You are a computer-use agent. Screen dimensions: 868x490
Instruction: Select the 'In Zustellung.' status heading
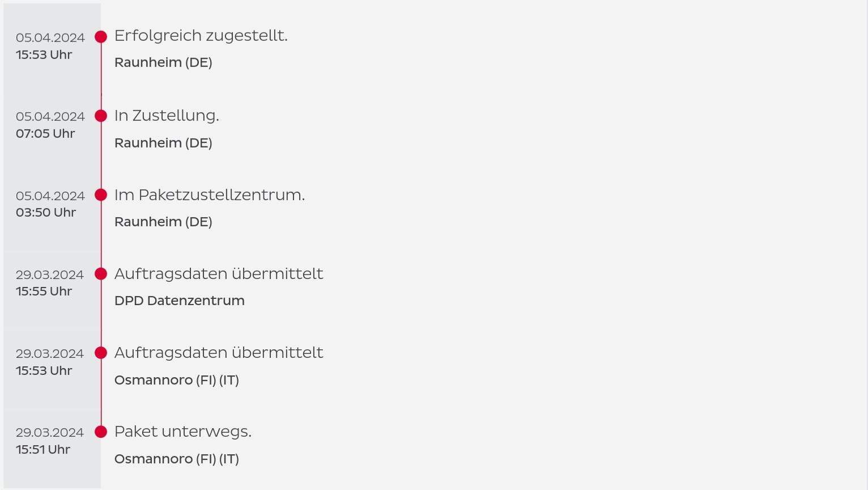(x=167, y=116)
